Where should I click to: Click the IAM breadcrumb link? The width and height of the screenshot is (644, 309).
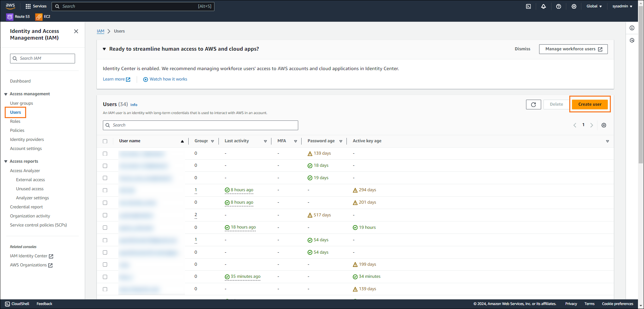tap(101, 31)
